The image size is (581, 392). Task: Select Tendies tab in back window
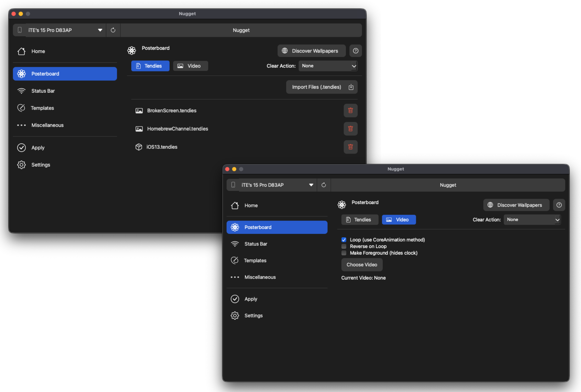pos(150,66)
